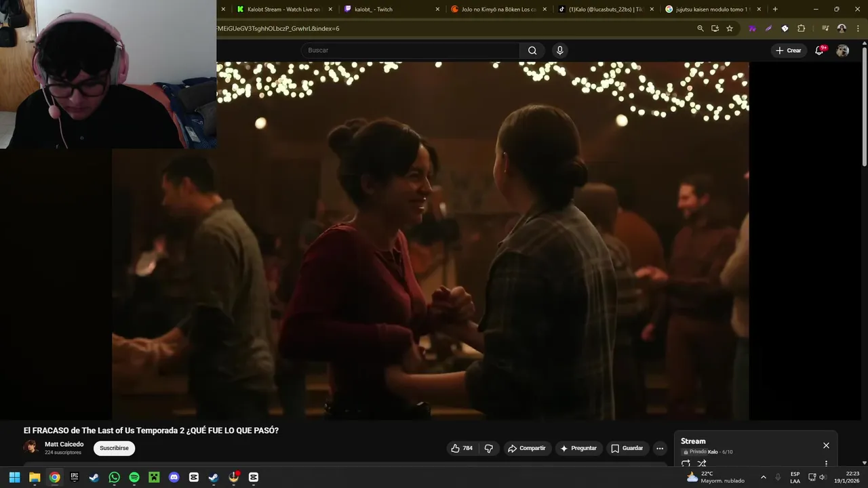Click the Crear button
Image resolution: width=868 pixels, height=488 pixels.
point(789,50)
